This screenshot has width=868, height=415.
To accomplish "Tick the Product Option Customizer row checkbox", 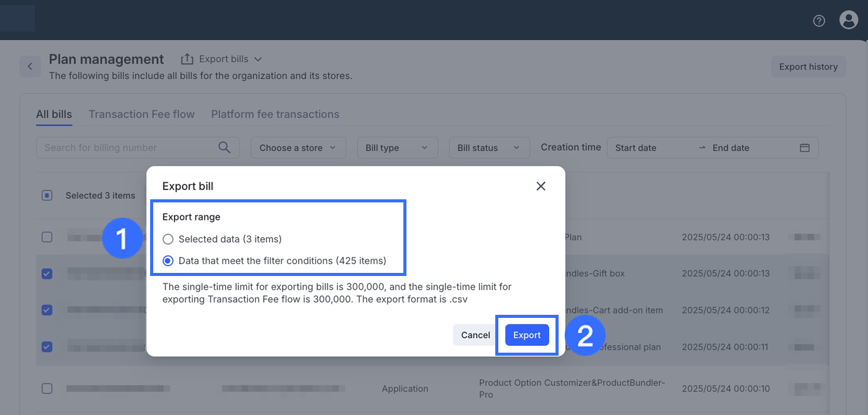I will click(x=47, y=388).
